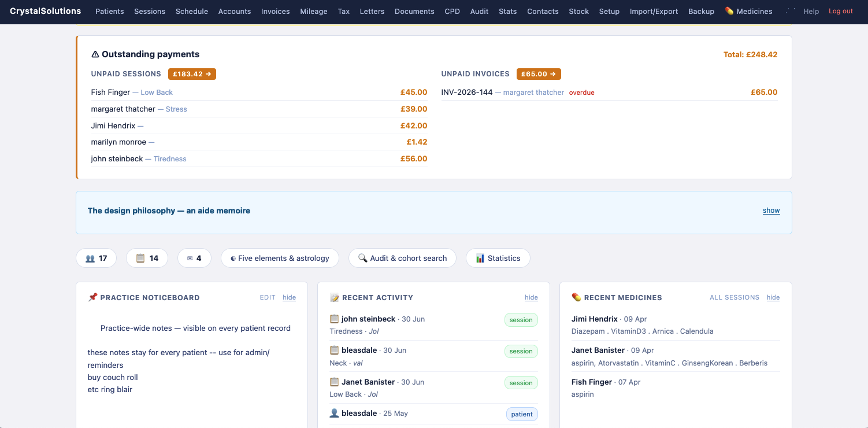Edit the Practice Noticeboard
Image resolution: width=868 pixels, height=428 pixels.
[268, 297]
